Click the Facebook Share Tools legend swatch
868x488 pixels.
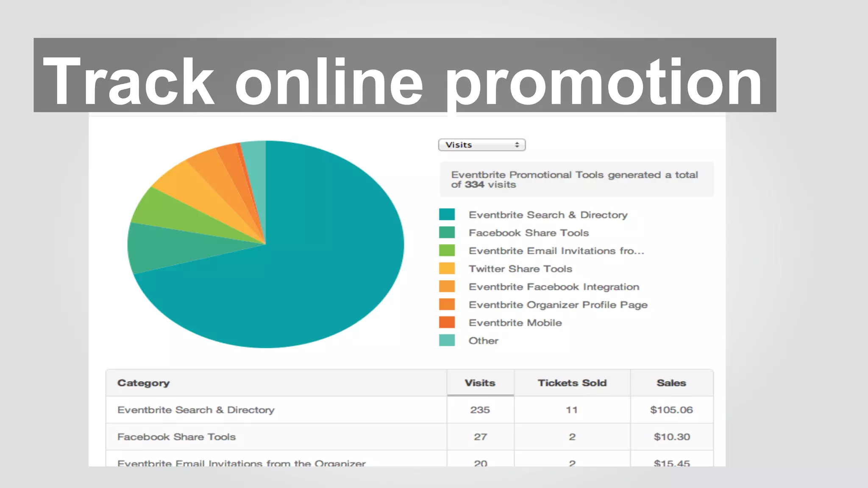(x=447, y=233)
